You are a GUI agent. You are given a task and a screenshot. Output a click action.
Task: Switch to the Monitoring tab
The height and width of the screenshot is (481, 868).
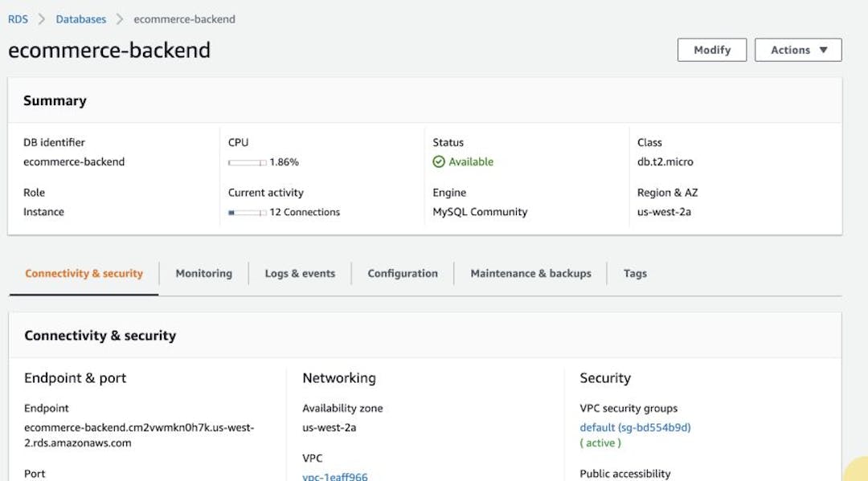tap(203, 273)
